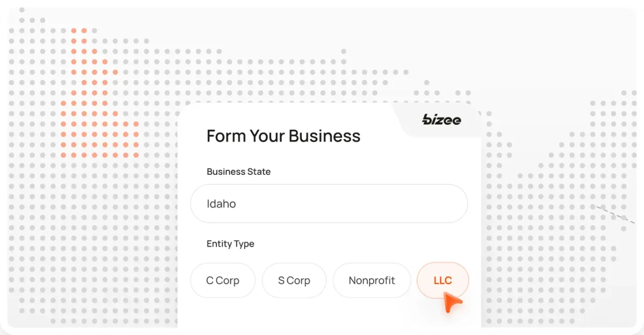Click the Business State label
The width and height of the screenshot is (644, 335).
pos(238,171)
